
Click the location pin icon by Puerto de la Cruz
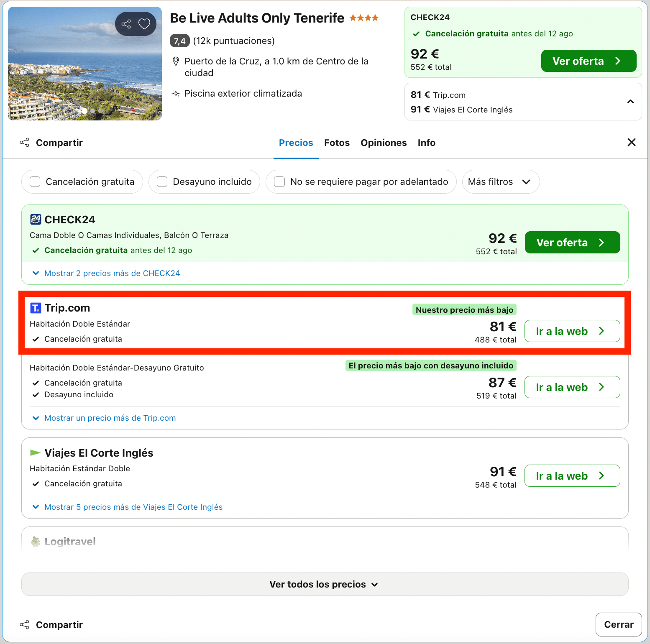click(x=176, y=61)
